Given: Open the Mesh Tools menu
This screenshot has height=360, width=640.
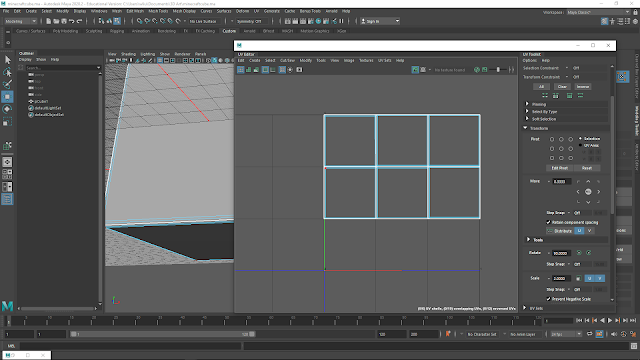Looking at the screenshot, I should point(158,11).
